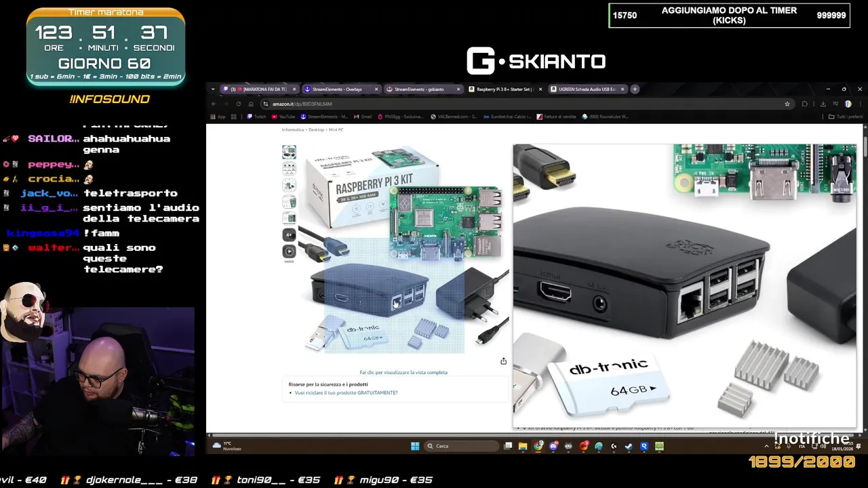
Task: Go back with the browser back arrow
Action: click(214, 104)
